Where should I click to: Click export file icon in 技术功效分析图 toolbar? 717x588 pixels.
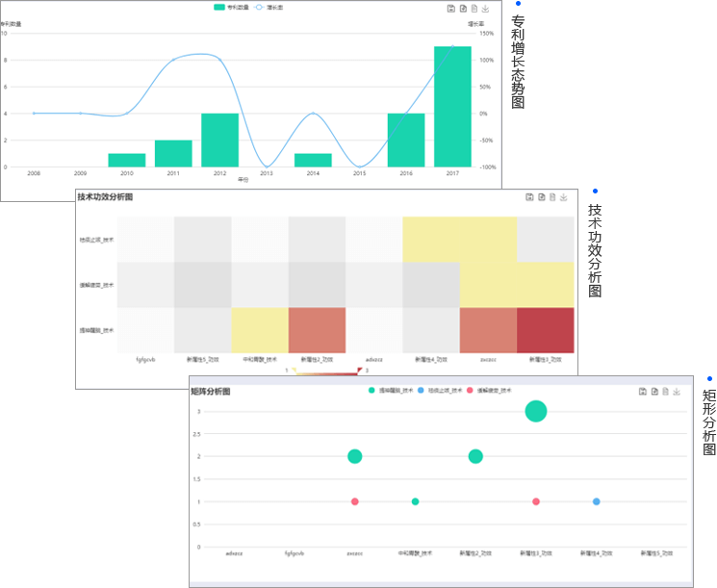541,197
